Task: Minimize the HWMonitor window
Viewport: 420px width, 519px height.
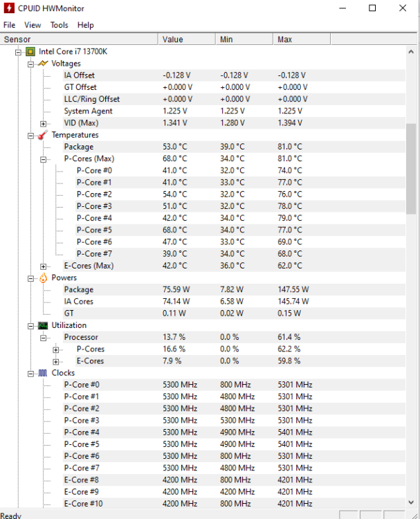Action: click(343, 8)
